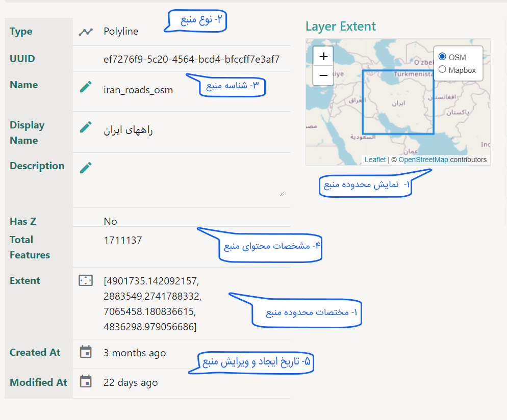
Task: Click the edit pencil for Display Name
Action: 86,127
